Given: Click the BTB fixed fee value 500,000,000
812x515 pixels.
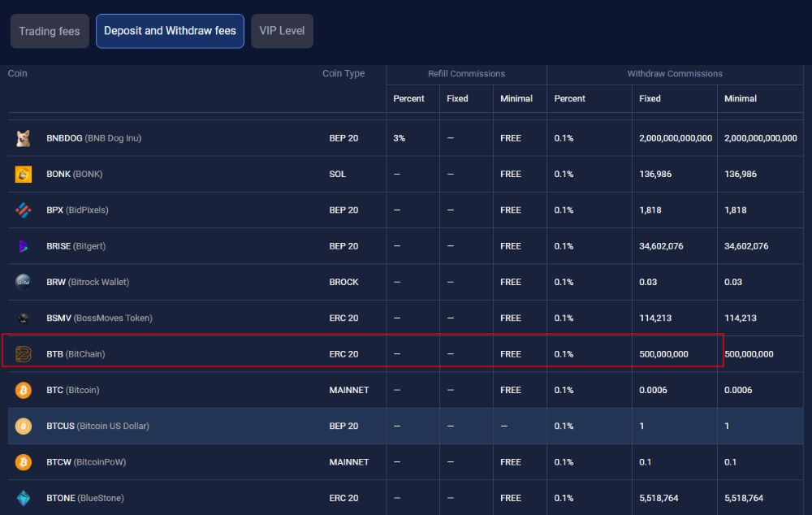Looking at the screenshot, I should 663,354.
